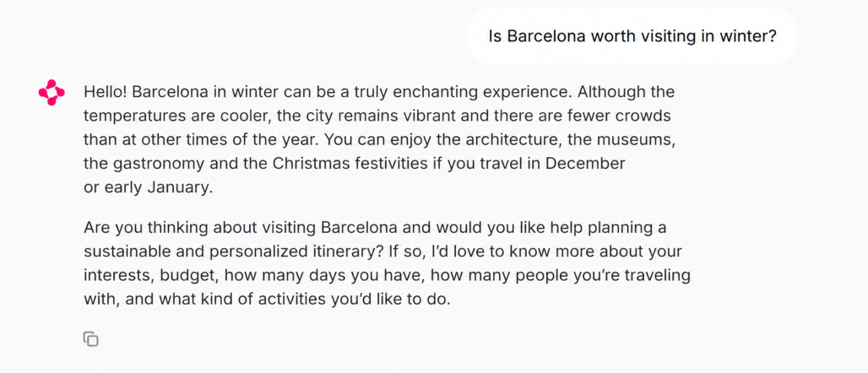Click the words "city remains vibrant"
Screen dimensions: 868x373
click(x=377, y=116)
